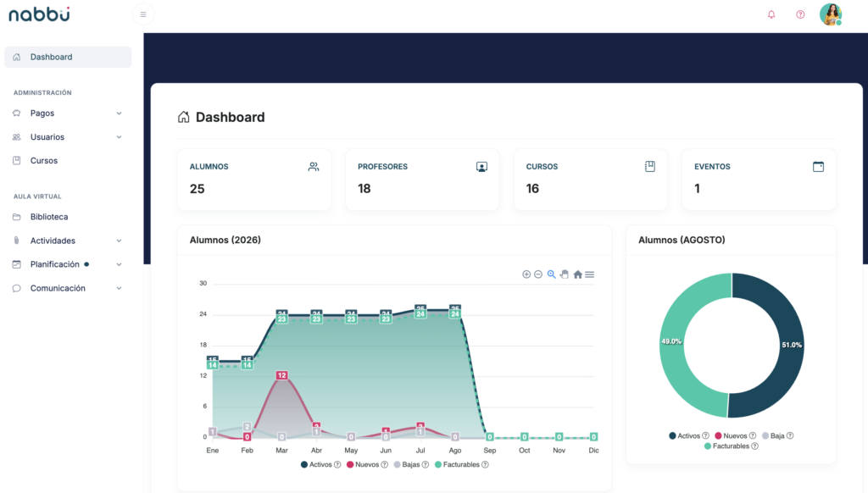868x493 pixels.
Task: Open the notifications bell
Action: tap(771, 14)
